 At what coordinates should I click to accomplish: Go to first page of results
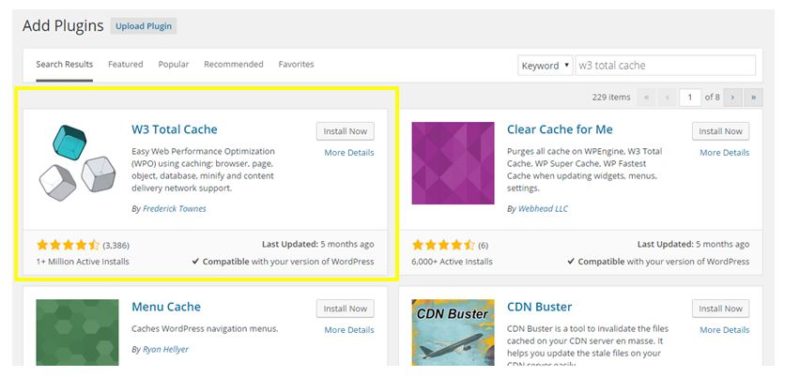646,97
